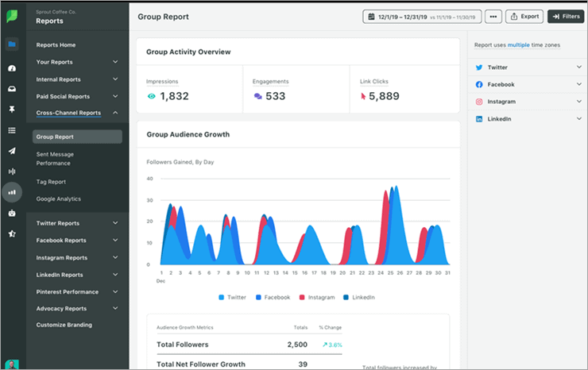Open the date range picker

(x=421, y=16)
